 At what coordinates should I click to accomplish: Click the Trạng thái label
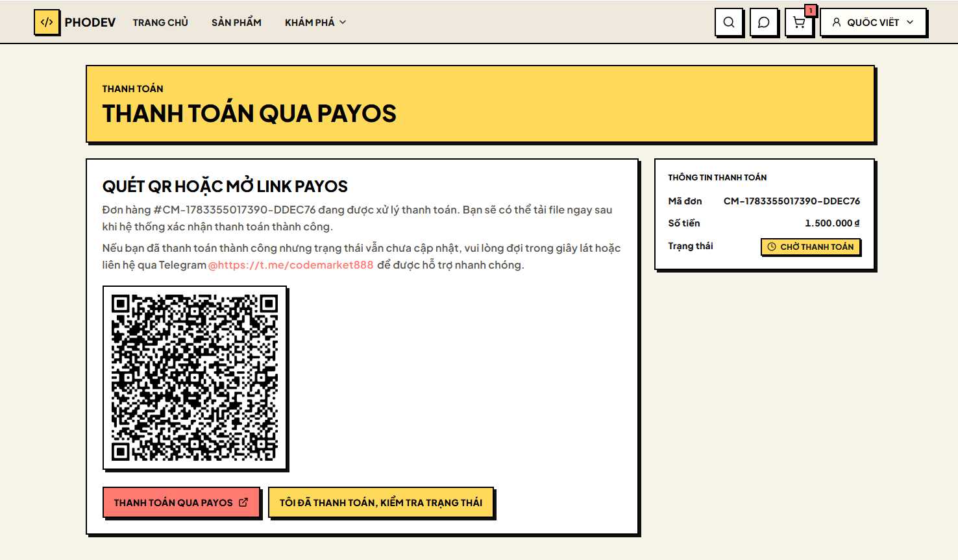pos(691,246)
